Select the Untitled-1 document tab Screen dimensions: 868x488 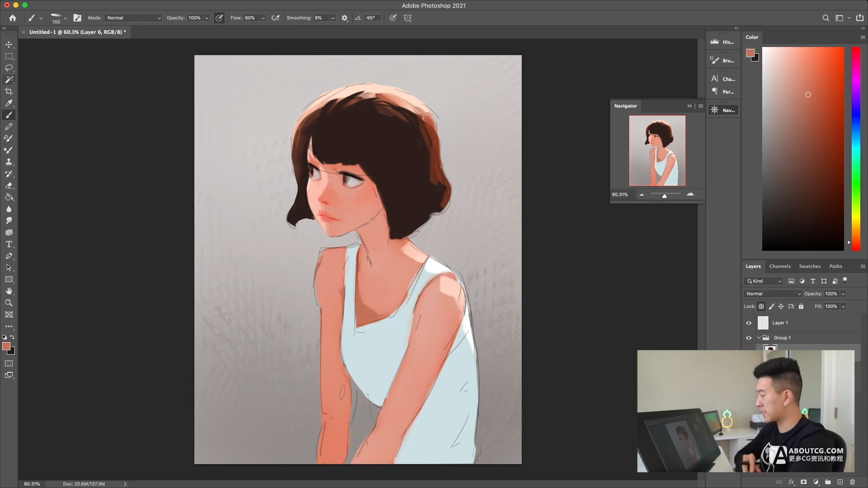click(77, 32)
